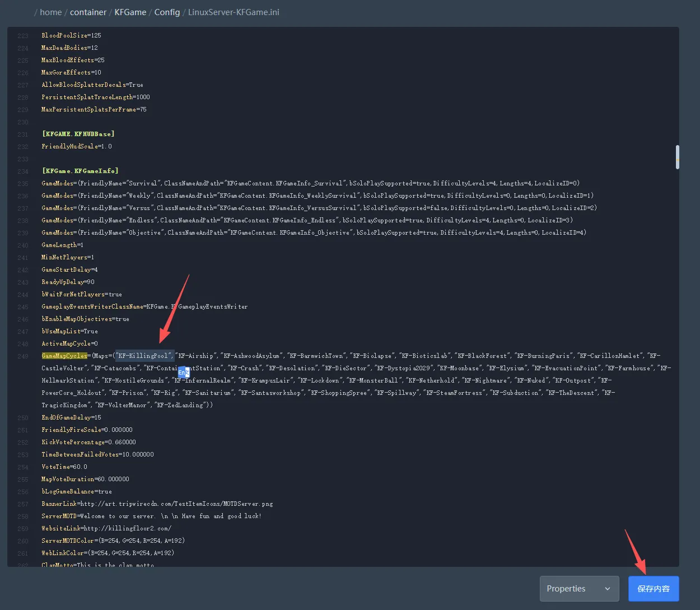Viewport: 700px width, 610px height.
Task: Click line number 249 in the gutter
Action: point(23,356)
